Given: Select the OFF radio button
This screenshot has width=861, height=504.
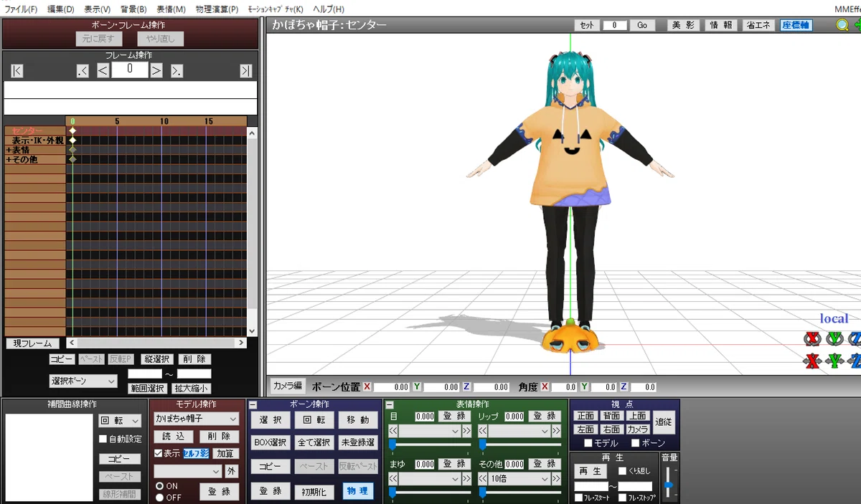Looking at the screenshot, I should [159, 498].
